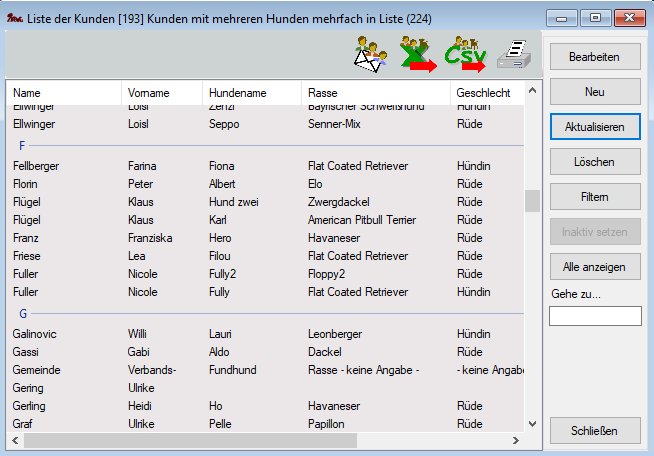The height and width of the screenshot is (456, 654).
Task: Click the Löschen button
Action: pyautogui.click(x=595, y=161)
